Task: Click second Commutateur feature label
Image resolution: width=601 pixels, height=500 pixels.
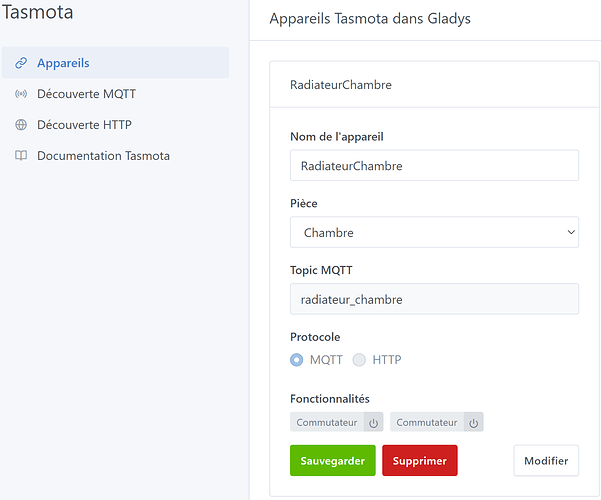Action: (x=427, y=422)
